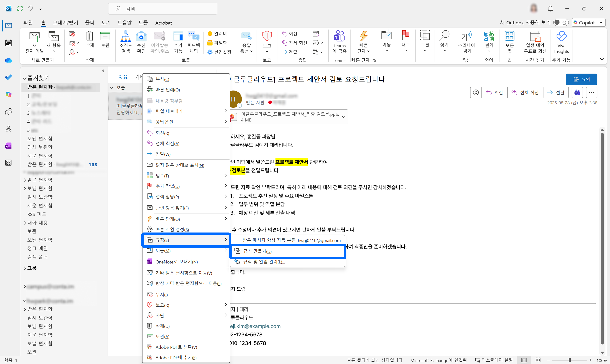Screen dimensions: 610x364
Task: Open the Copilot dropdown arrow
Action: 601,23
